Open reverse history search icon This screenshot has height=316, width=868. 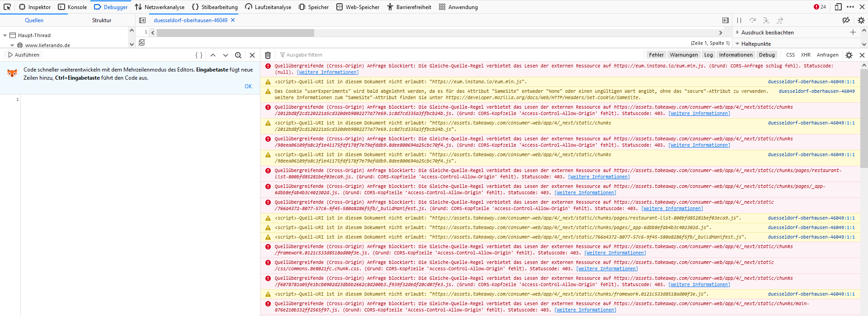click(x=238, y=55)
